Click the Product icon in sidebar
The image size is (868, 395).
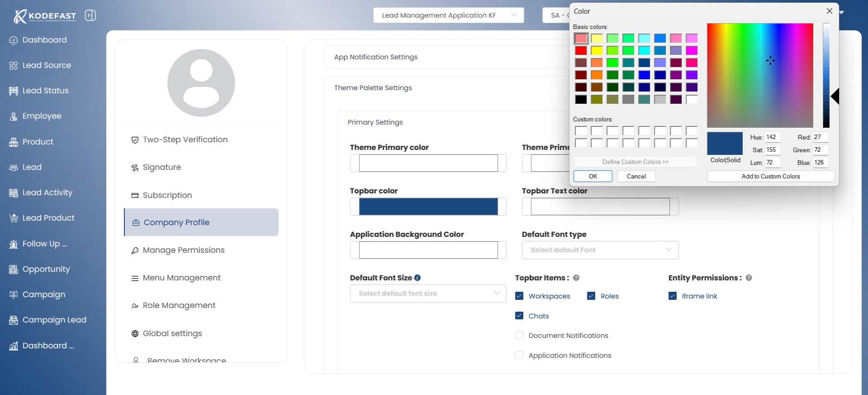click(14, 142)
